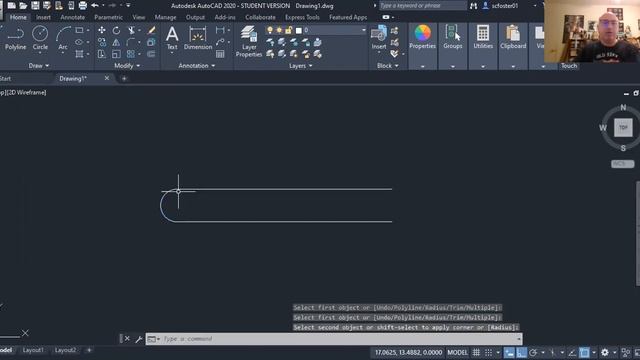Toggle layer lock padlock icon
This screenshot has width=640, height=360.
(289, 30)
